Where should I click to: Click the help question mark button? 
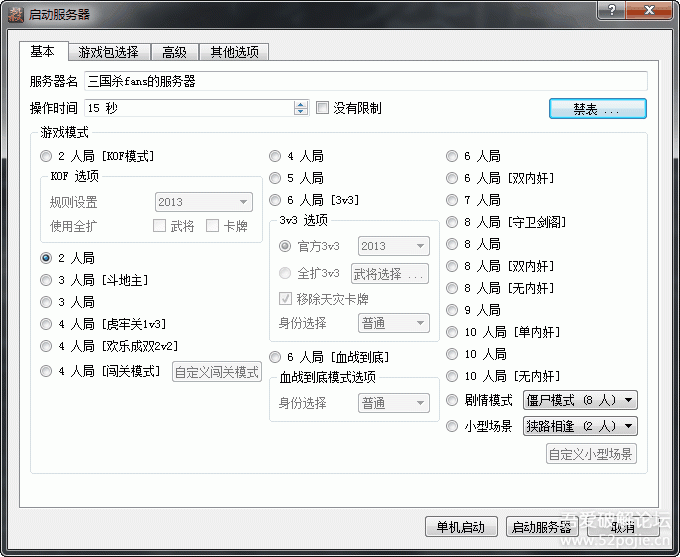pyautogui.click(x=612, y=10)
